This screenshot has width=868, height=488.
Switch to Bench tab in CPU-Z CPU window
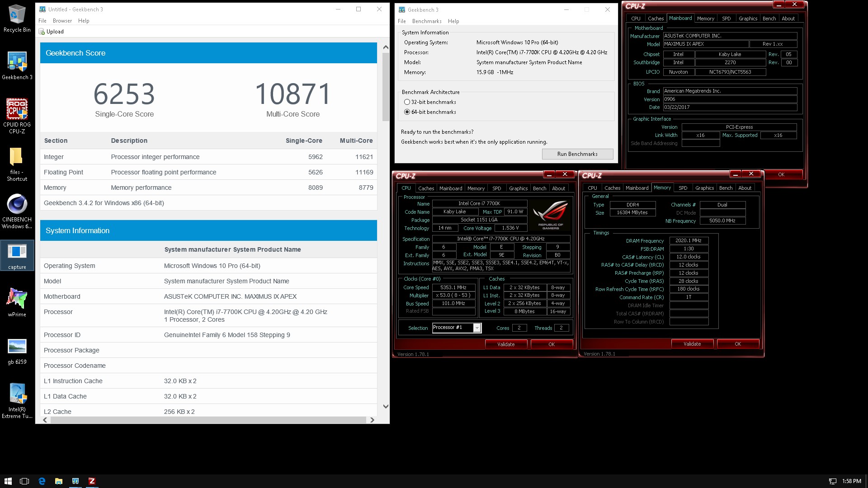(539, 188)
